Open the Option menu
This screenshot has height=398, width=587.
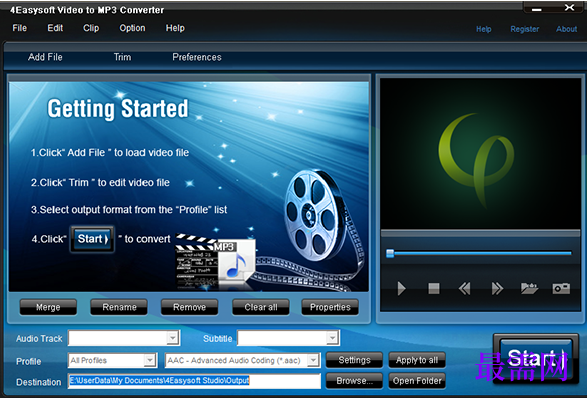(x=132, y=28)
